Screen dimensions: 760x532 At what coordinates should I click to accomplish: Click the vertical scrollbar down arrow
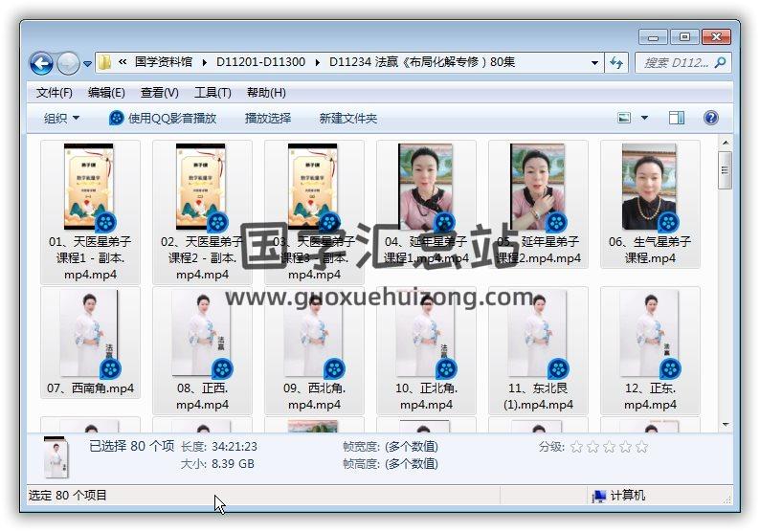726,424
